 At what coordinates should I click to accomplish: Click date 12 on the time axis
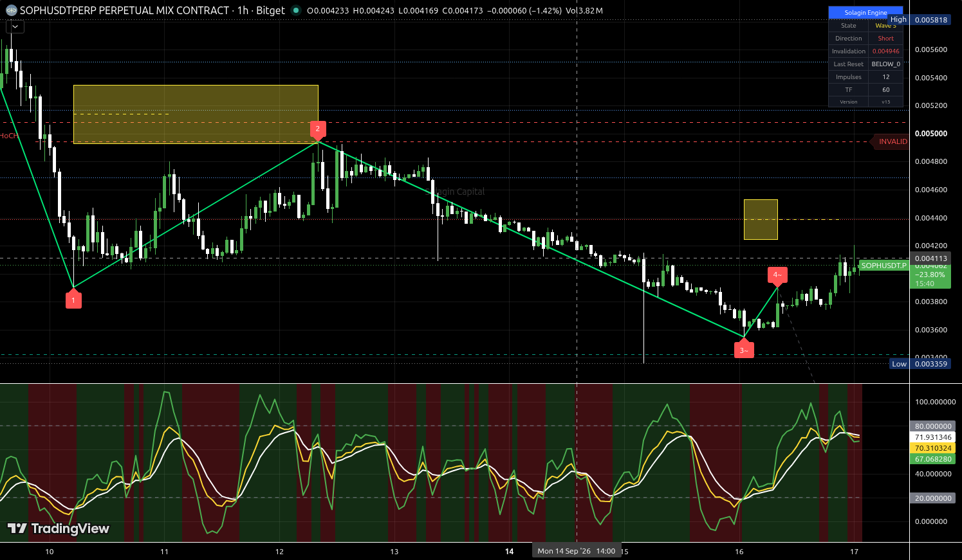(x=279, y=551)
